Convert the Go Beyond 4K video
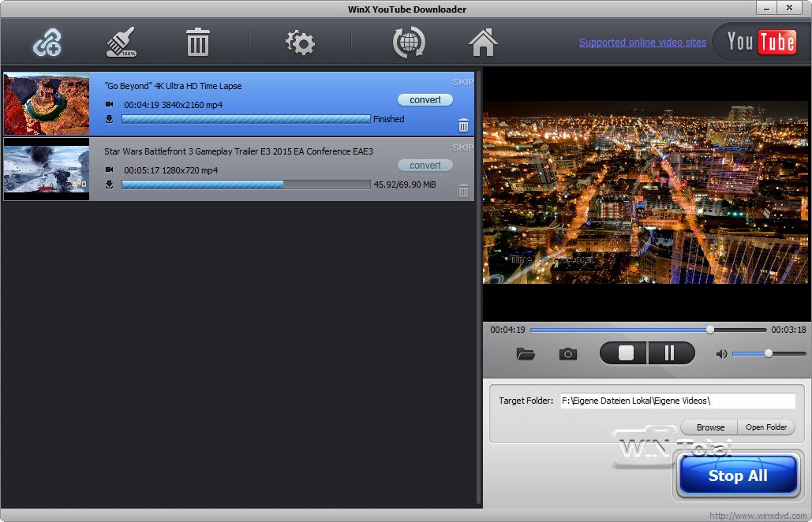 click(425, 100)
